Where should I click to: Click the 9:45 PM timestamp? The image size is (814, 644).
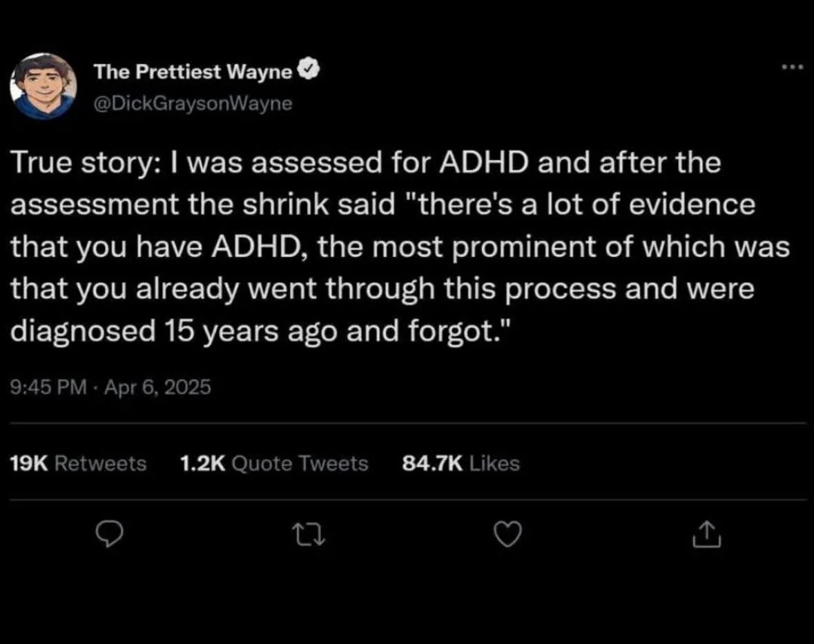point(46,388)
